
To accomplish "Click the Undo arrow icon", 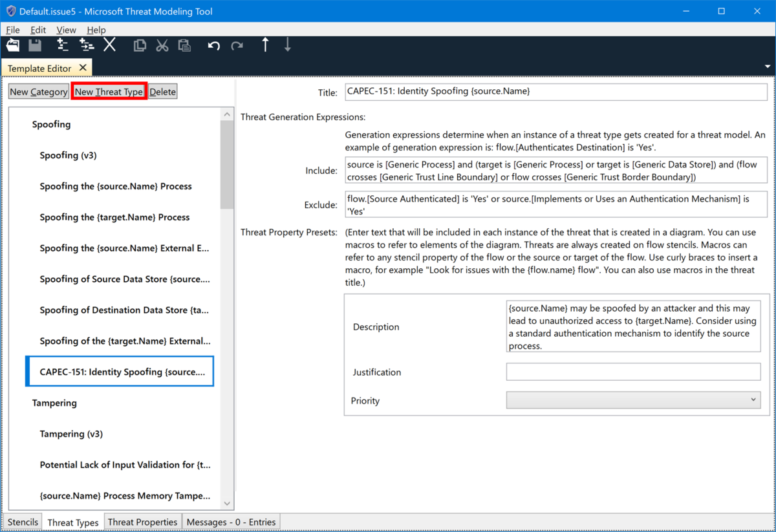I will pyautogui.click(x=214, y=46).
